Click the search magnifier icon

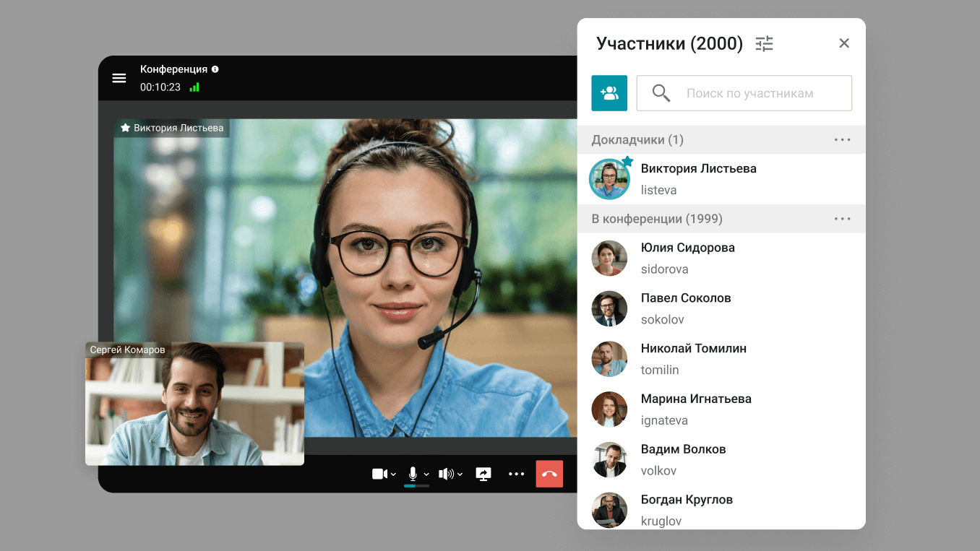coord(661,93)
